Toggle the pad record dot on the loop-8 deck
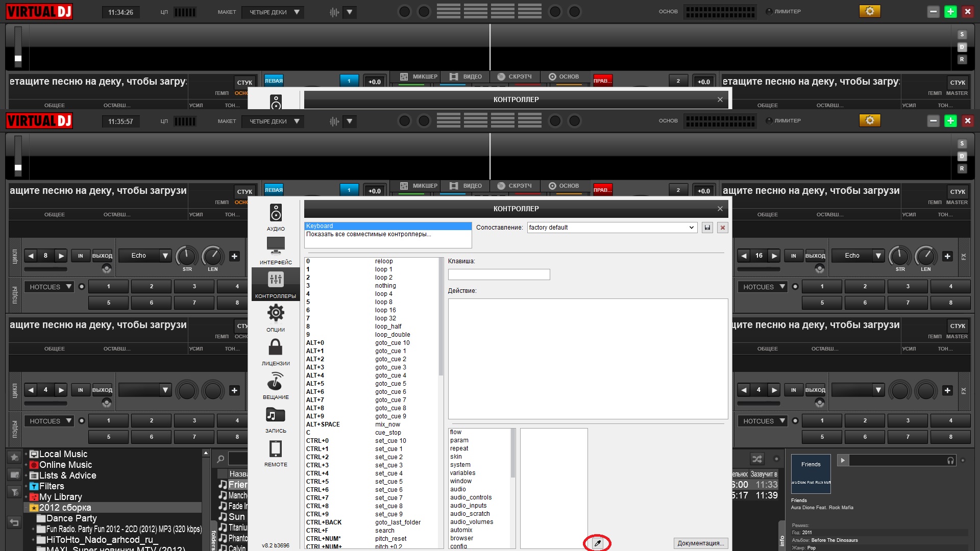 point(82,287)
